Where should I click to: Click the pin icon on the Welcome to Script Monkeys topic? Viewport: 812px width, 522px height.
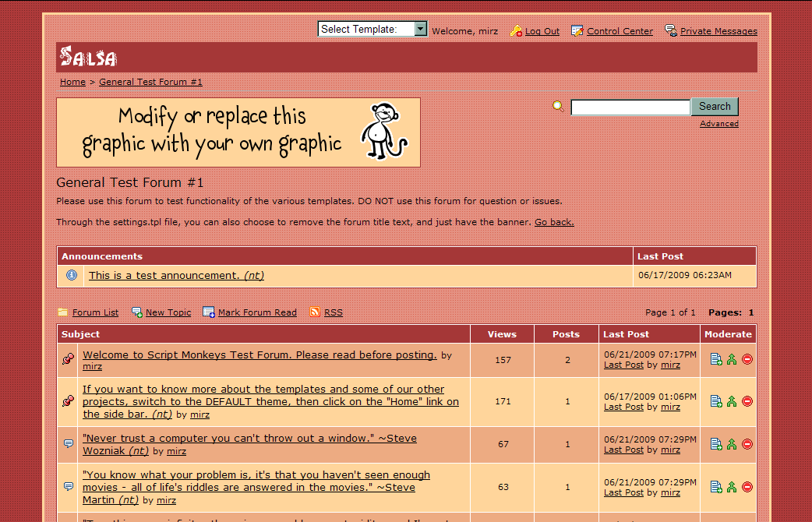(x=68, y=359)
